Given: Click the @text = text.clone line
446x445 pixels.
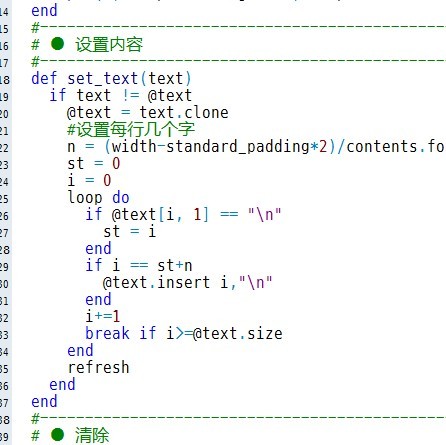Looking at the screenshot, I should point(148,112).
